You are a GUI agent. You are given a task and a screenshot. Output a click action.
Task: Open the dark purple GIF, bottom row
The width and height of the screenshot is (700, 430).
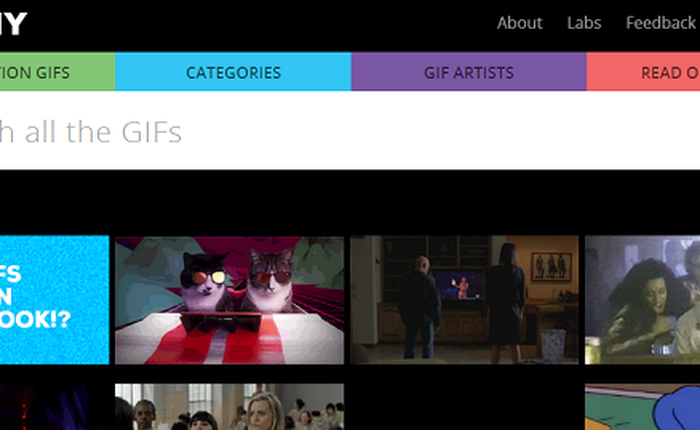point(54,407)
